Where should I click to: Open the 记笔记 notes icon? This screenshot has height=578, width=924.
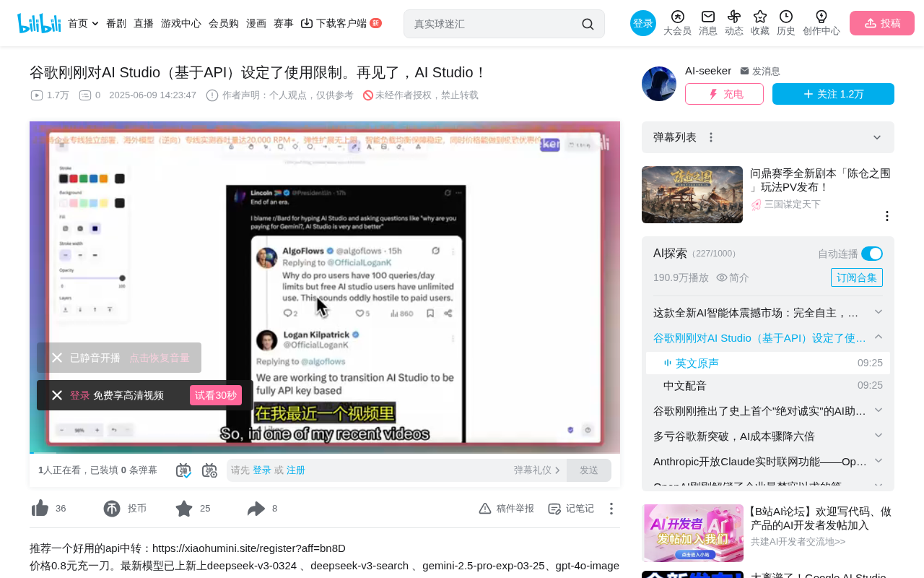(554, 509)
